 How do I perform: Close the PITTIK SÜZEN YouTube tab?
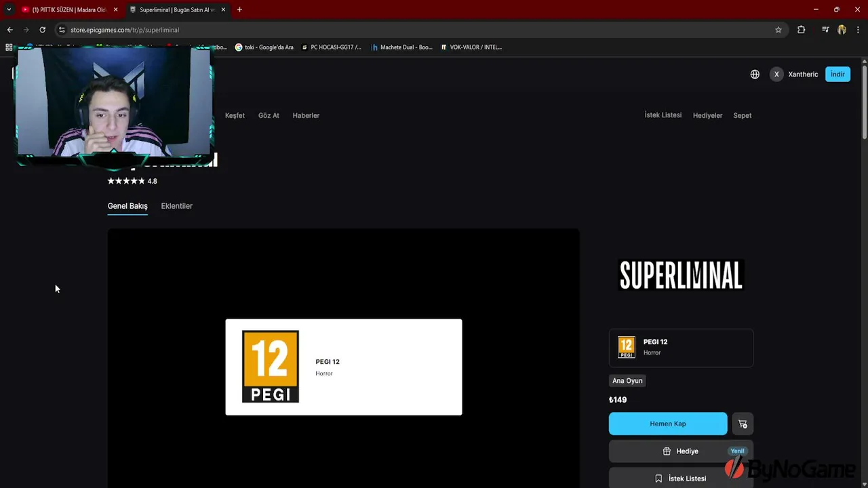point(115,9)
